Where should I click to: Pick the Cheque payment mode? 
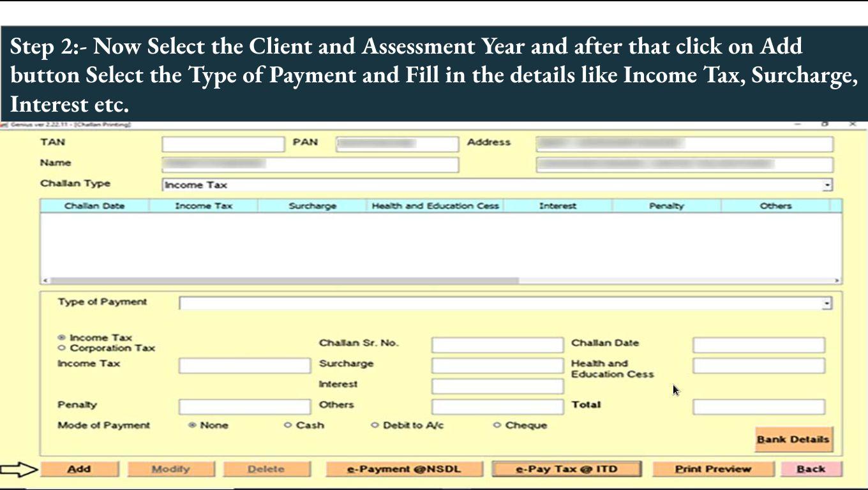[497, 425]
